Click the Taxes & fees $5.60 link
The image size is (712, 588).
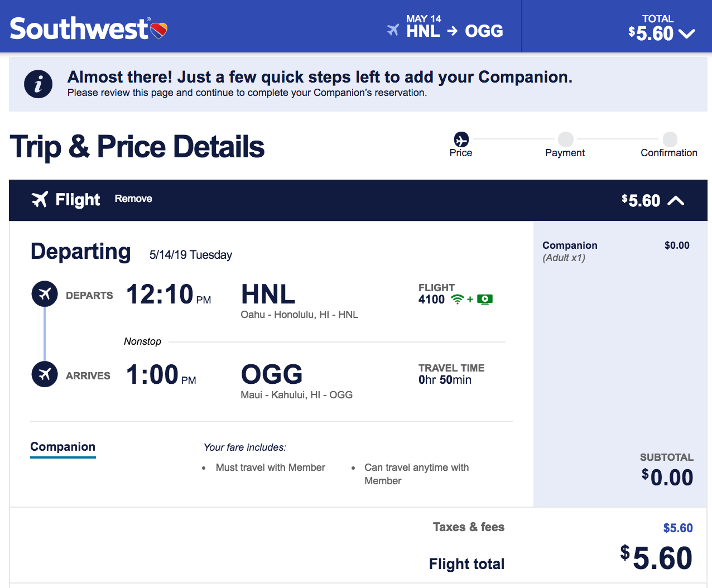point(678,528)
